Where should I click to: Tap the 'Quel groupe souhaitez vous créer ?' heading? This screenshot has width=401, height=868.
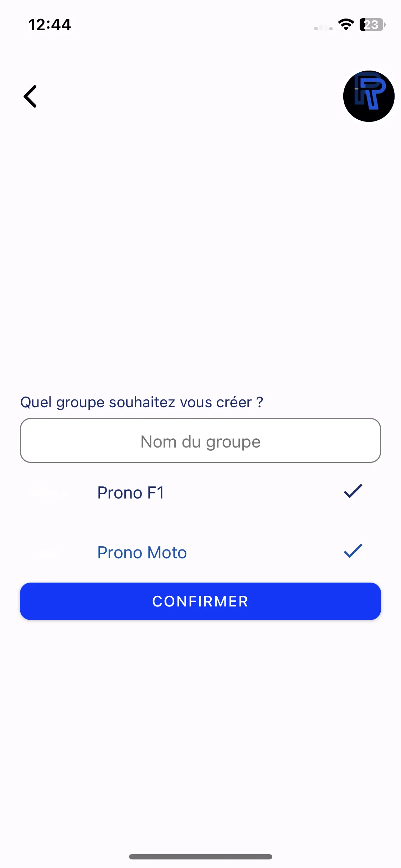click(x=142, y=403)
